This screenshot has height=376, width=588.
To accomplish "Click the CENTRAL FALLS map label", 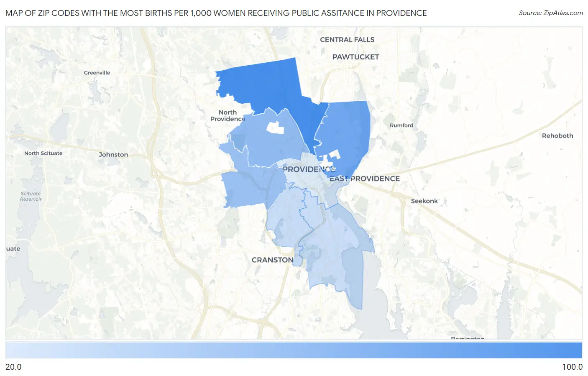I will click(347, 40).
